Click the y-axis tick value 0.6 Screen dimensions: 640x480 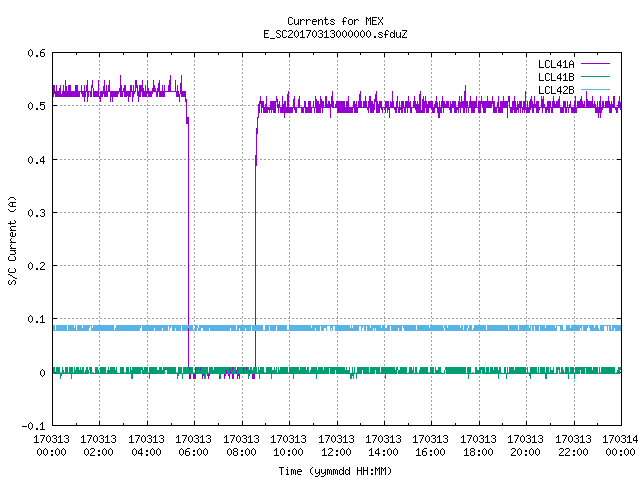click(36, 53)
